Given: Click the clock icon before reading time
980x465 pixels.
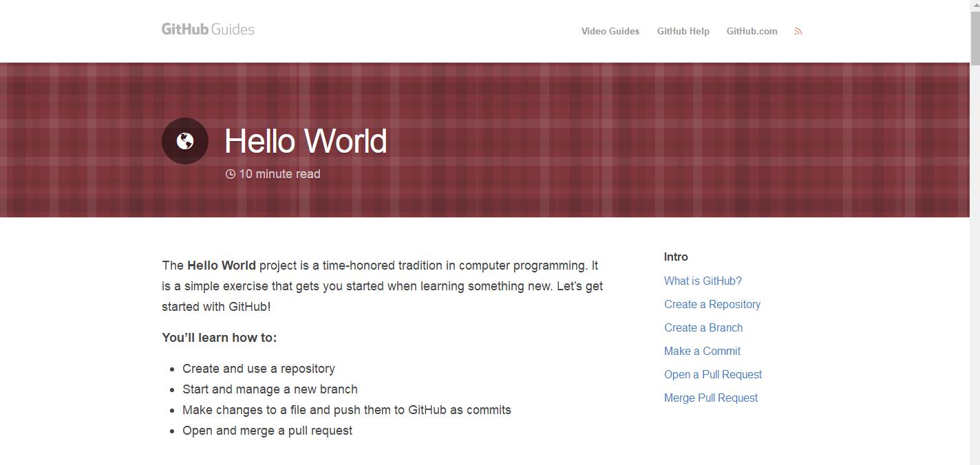Looking at the screenshot, I should (x=231, y=175).
